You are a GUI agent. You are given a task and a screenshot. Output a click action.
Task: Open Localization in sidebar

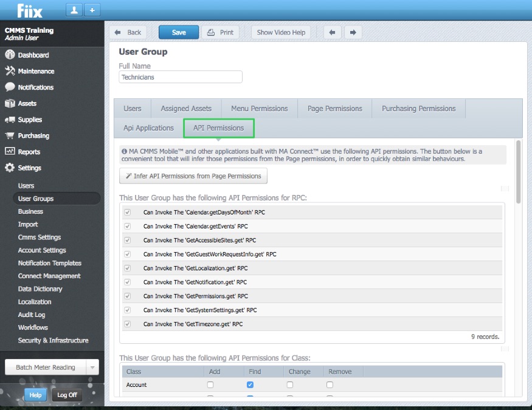pos(35,301)
